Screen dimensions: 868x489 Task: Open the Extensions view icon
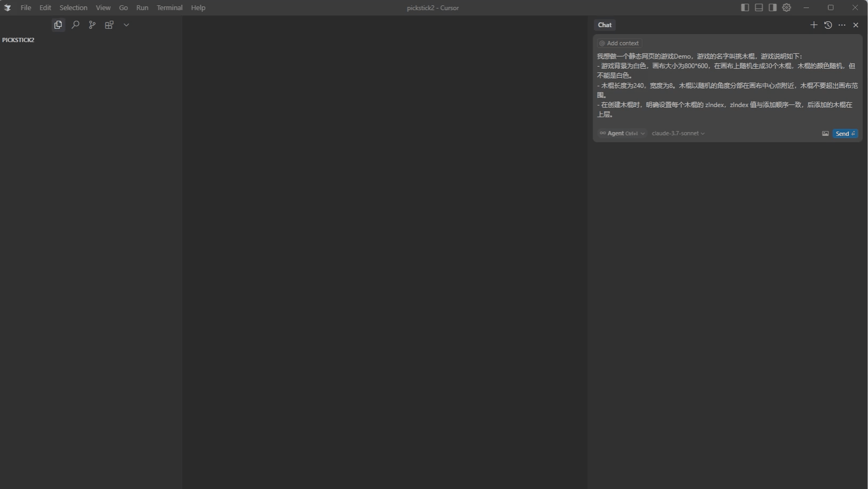(x=109, y=25)
